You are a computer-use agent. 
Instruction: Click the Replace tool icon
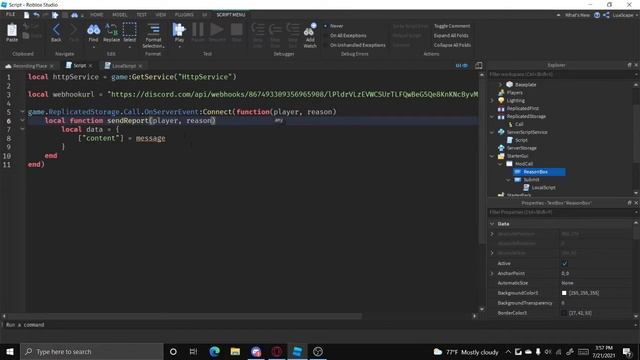[x=111, y=29]
